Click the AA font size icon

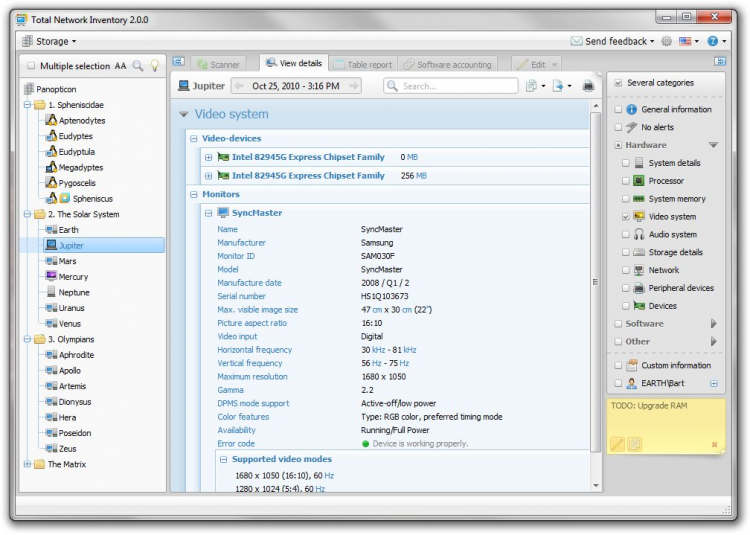[x=120, y=66]
